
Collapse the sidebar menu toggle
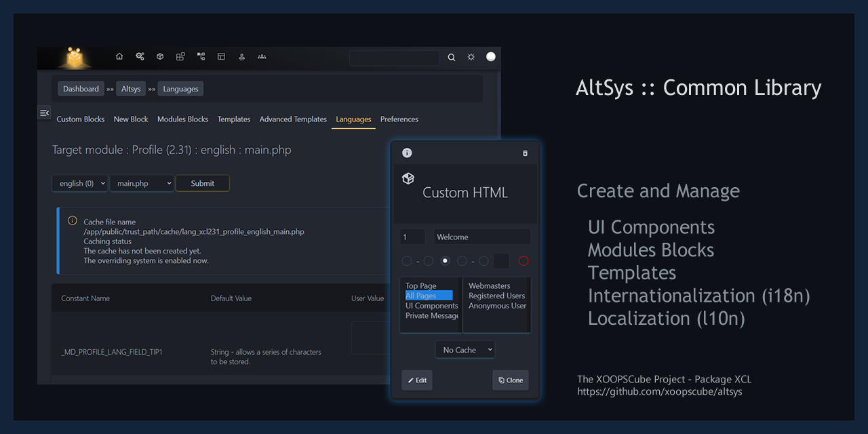tap(44, 113)
